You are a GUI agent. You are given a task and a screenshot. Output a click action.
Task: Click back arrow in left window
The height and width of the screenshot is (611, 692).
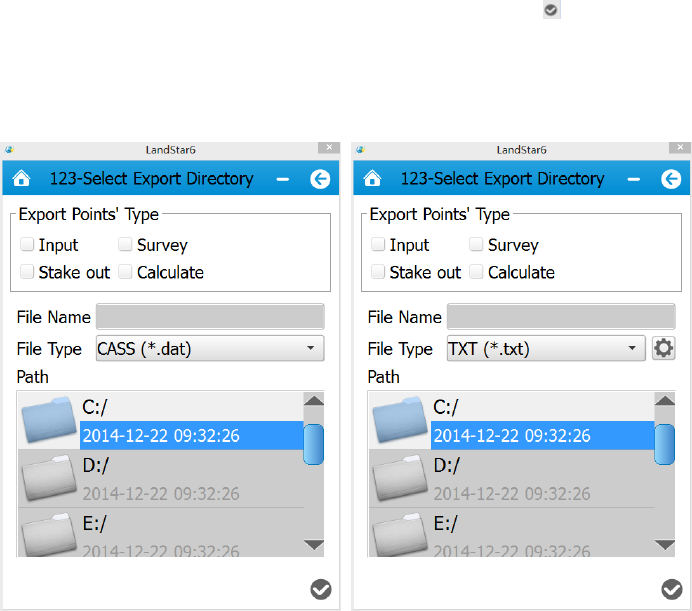(x=320, y=179)
